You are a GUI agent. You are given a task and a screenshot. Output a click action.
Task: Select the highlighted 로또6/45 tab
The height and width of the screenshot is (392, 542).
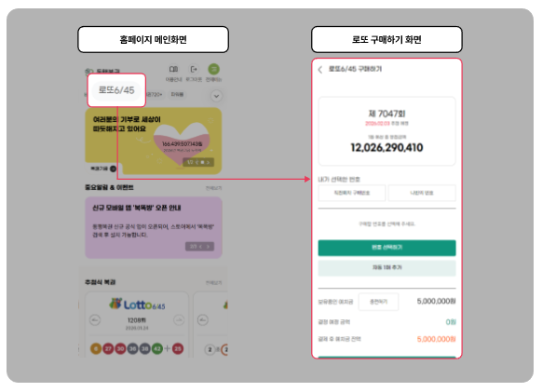click(x=116, y=90)
